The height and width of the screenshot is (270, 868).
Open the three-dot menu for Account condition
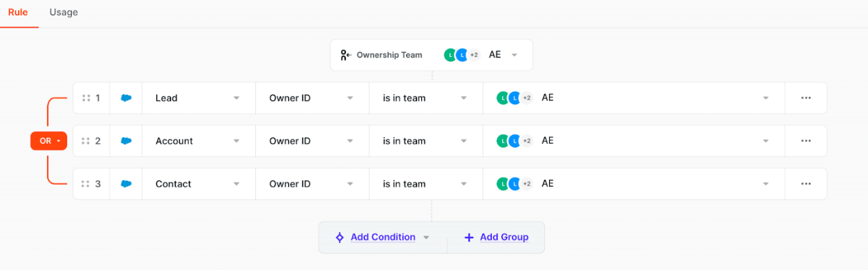click(x=806, y=141)
